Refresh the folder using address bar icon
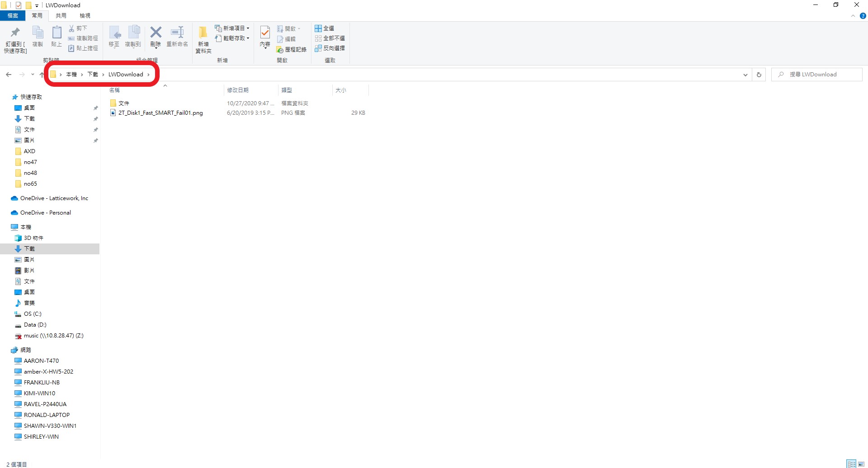868x468 pixels. 759,75
